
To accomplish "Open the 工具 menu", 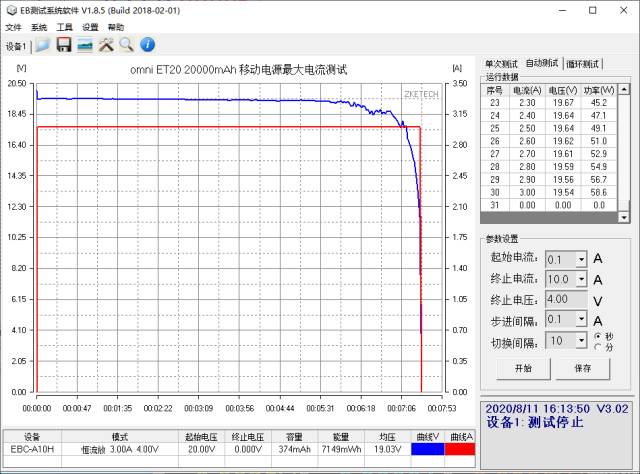I will (64, 27).
